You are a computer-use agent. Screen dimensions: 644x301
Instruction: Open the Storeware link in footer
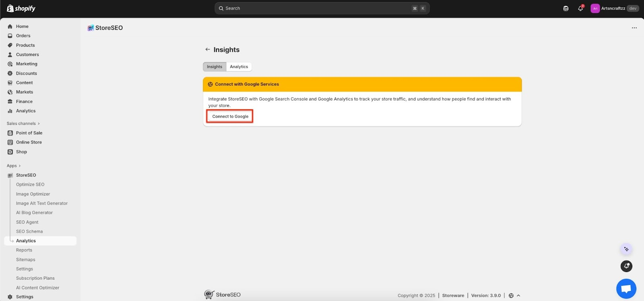pyautogui.click(x=453, y=295)
